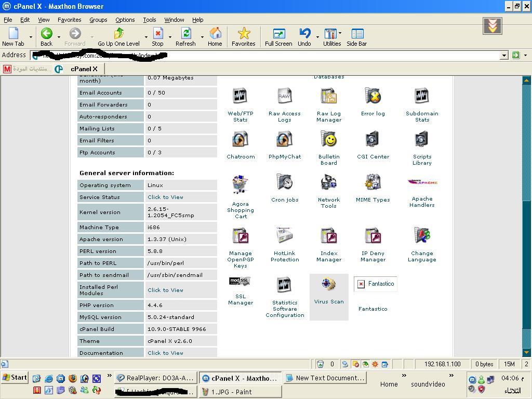
Task: Expand the Undo button dropdown arrow
Action: [317, 37]
